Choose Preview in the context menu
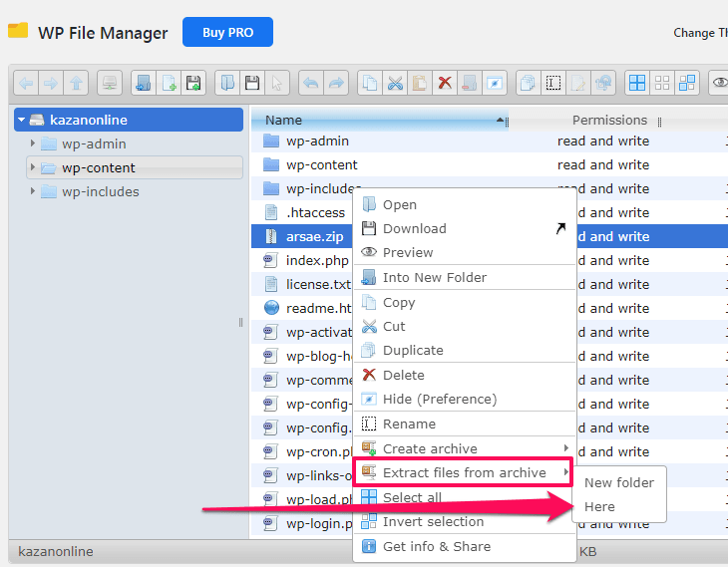 465,252
